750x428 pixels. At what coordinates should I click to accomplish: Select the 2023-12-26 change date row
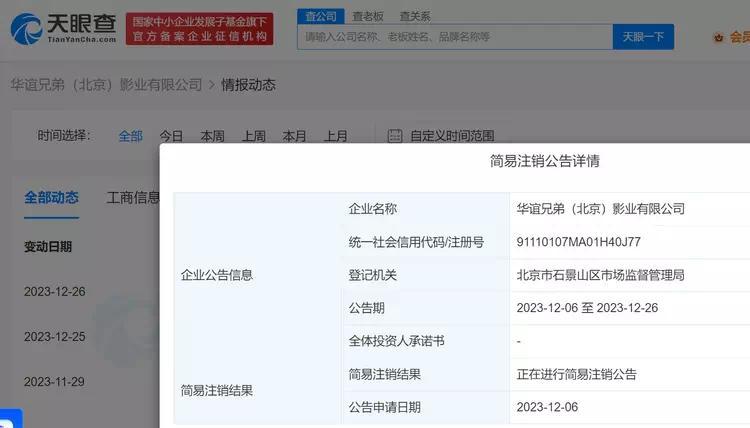(x=55, y=292)
